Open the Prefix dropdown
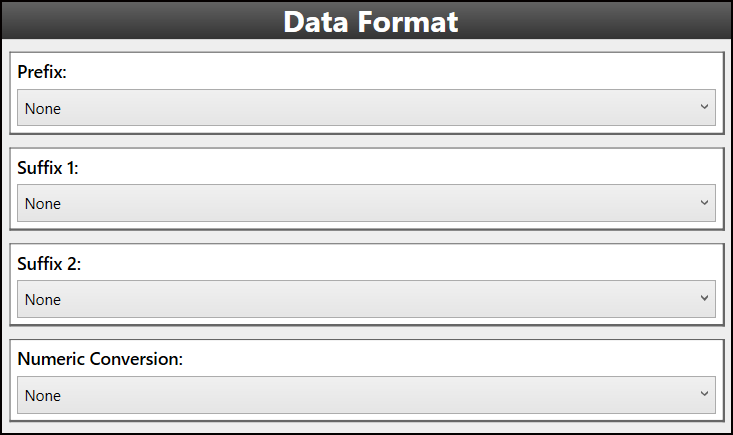This screenshot has height=435, width=733. 366,108
